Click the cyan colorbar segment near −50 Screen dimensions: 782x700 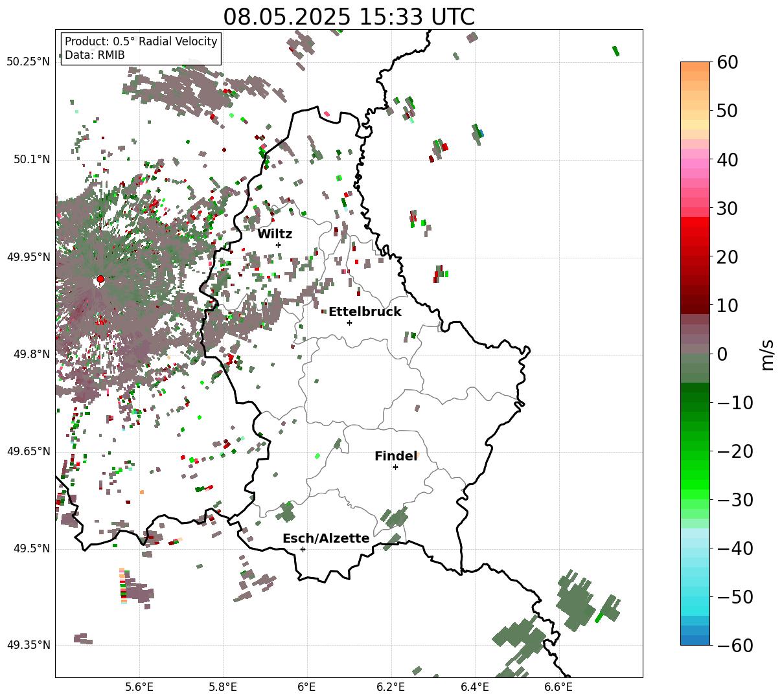(695, 597)
